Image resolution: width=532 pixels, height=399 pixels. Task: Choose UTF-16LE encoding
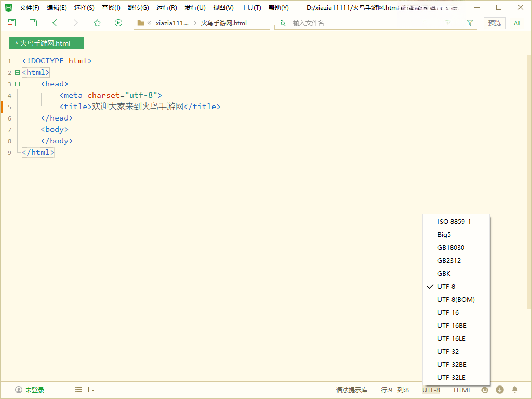click(x=456, y=339)
